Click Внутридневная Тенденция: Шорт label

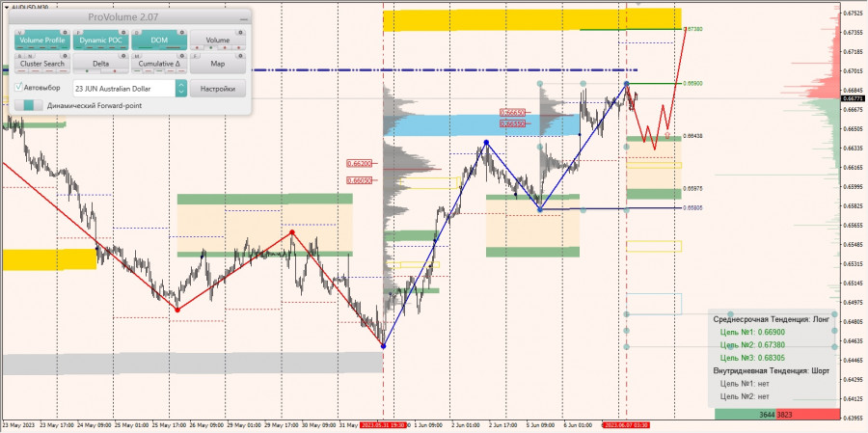coord(772,370)
